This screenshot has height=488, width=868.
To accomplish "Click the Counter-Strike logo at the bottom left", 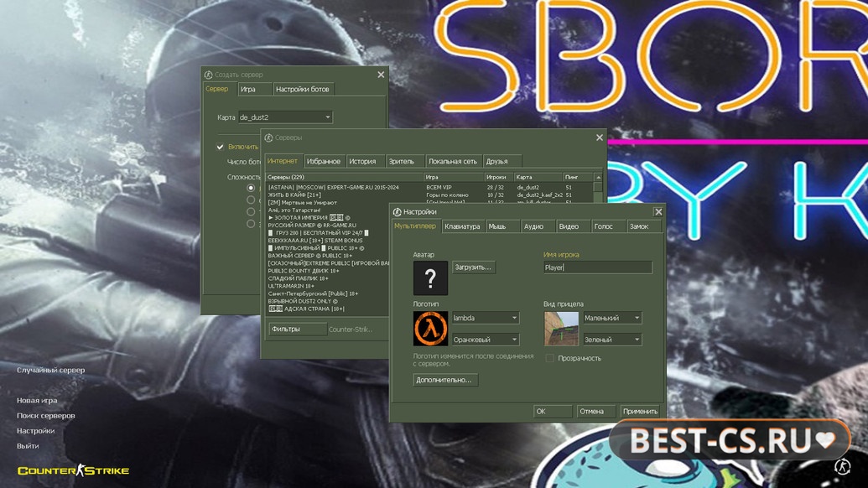I will pos(73,470).
